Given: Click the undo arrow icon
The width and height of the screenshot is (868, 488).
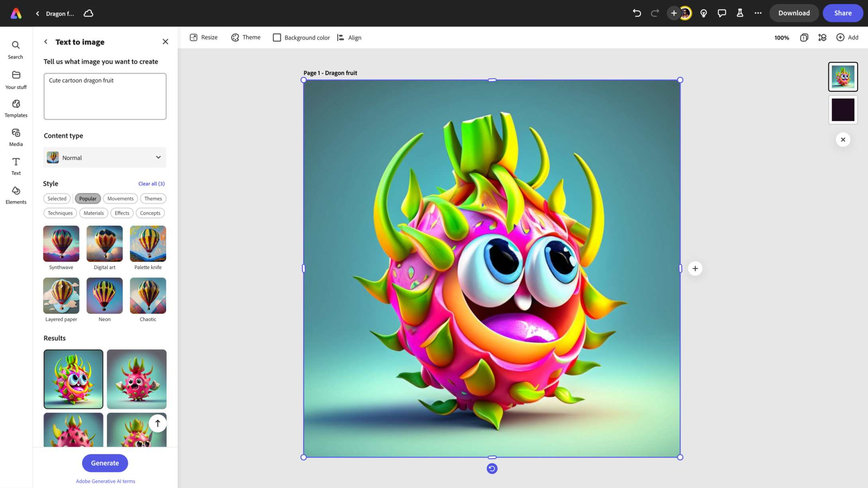Looking at the screenshot, I should point(637,13).
